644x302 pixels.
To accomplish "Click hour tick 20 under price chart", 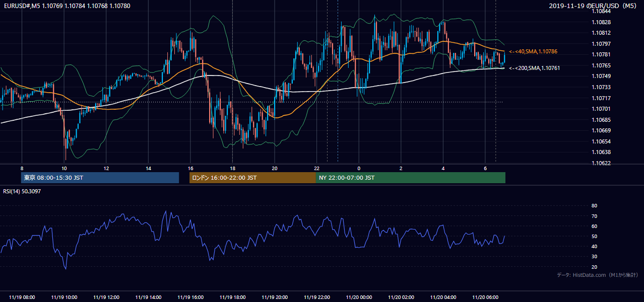I will [x=275, y=168].
